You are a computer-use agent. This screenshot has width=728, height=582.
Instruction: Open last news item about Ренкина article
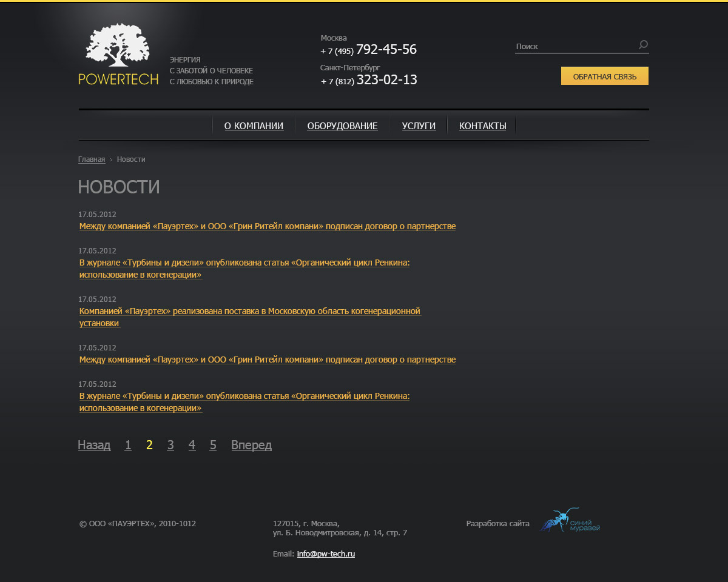(244, 402)
